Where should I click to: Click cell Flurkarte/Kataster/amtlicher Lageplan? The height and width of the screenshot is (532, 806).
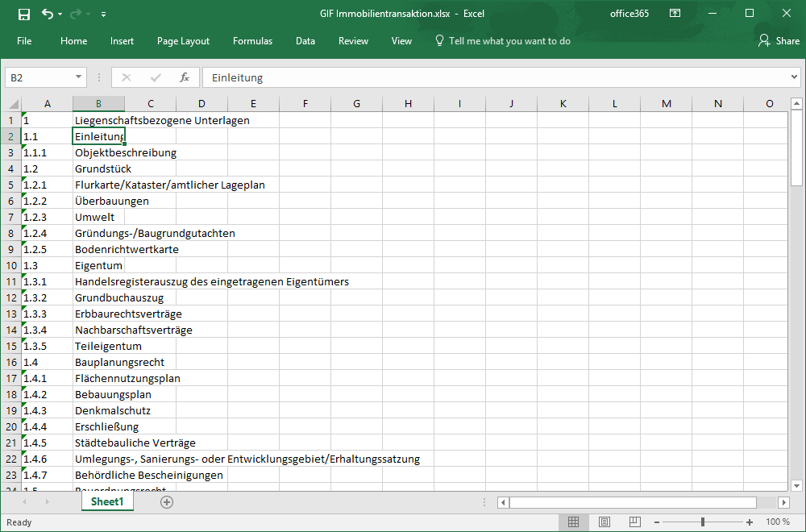click(x=169, y=185)
